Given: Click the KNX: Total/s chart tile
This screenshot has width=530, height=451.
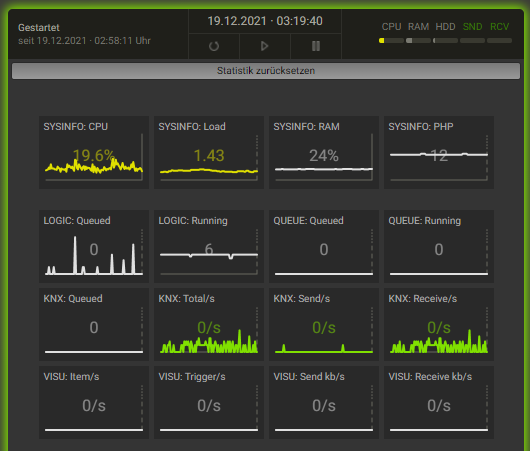Looking at the screenshot, I should click(209, 325).
